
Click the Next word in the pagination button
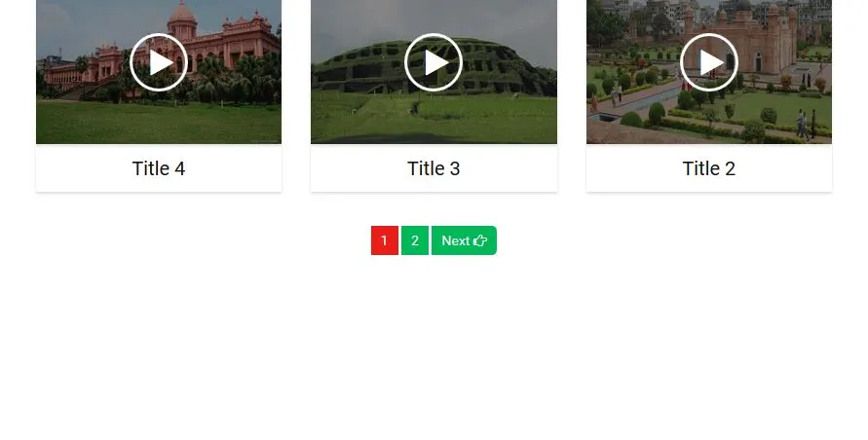pos(456,240)
